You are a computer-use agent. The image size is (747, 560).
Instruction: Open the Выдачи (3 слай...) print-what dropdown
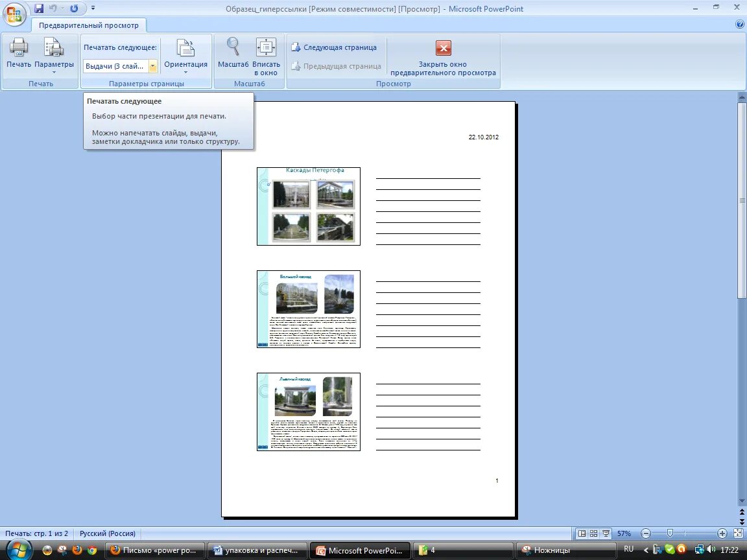coord(120,66)
